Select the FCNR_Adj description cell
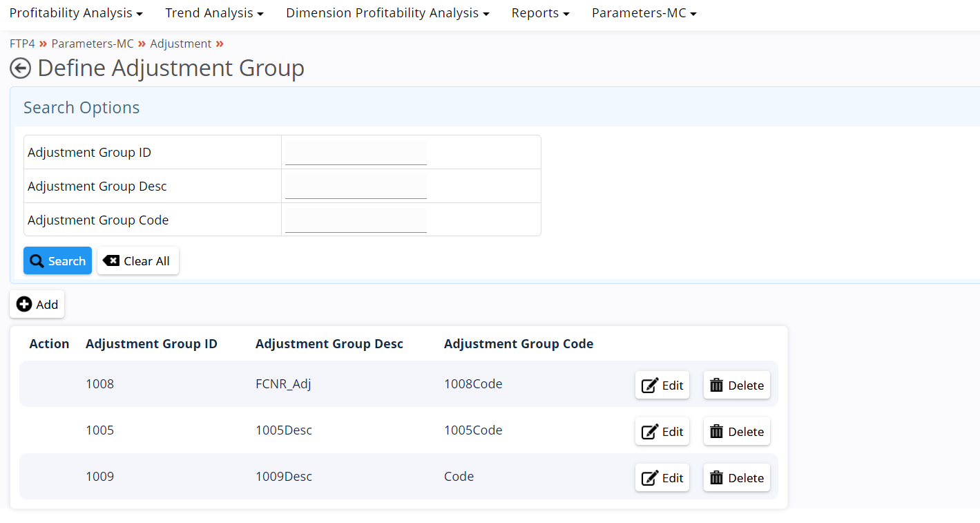The height and width of the screenshot is (523, 980). click(x=283, y=384)
